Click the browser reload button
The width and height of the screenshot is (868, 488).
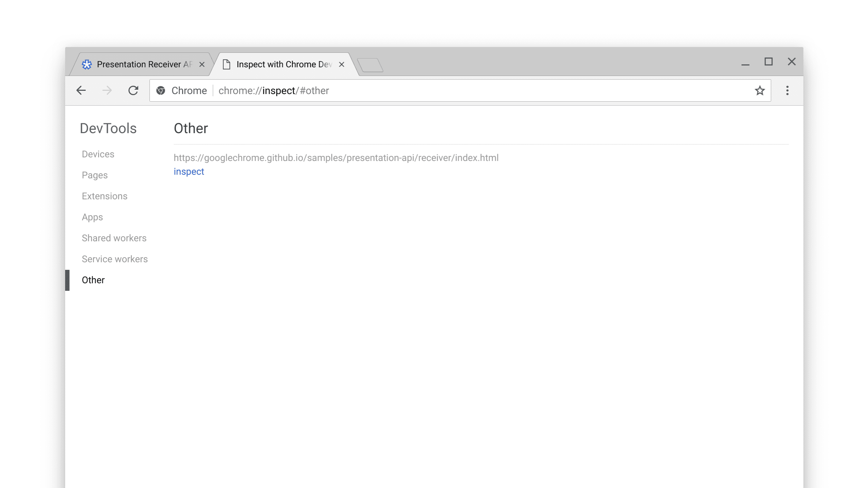pyautogui.click(x=133, y=90)
